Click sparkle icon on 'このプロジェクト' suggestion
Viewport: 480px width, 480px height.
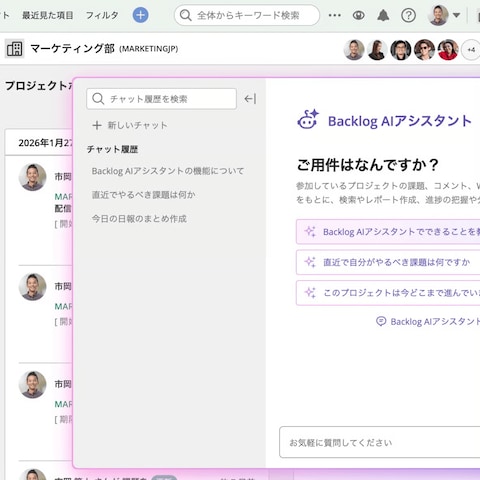(310, 293)
